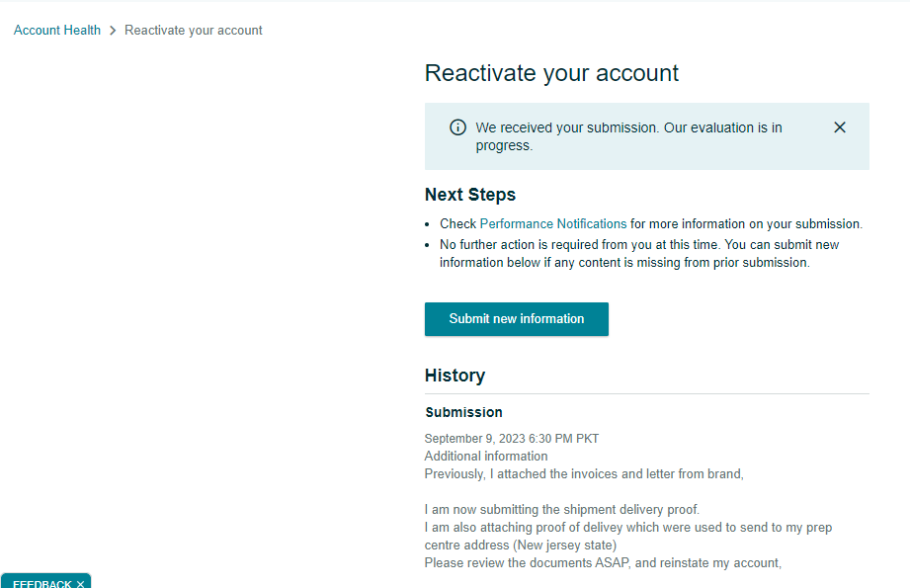Click the Submission subheading under History
This screenshot has height=588, width=910.
pos(463,412)
